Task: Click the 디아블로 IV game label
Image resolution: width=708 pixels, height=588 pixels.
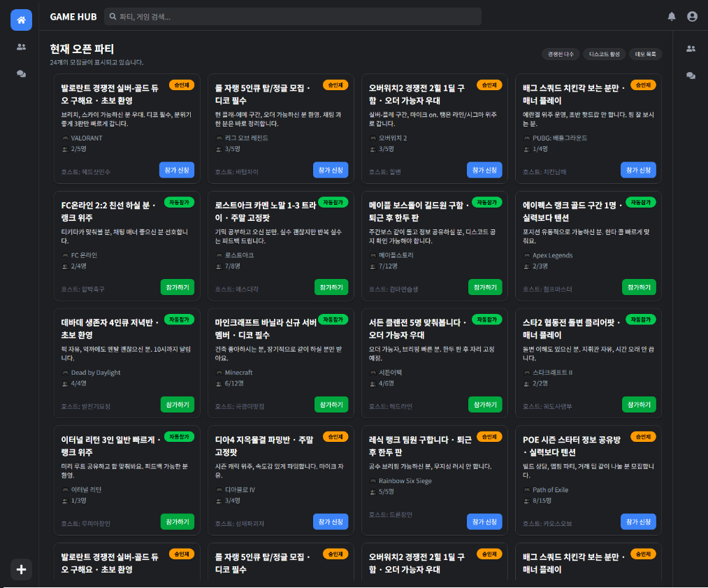Action: (240, 490)
